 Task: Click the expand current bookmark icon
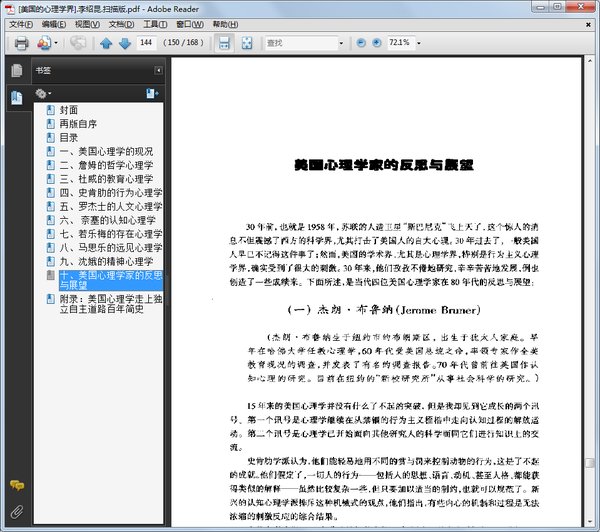click(152, 93)
